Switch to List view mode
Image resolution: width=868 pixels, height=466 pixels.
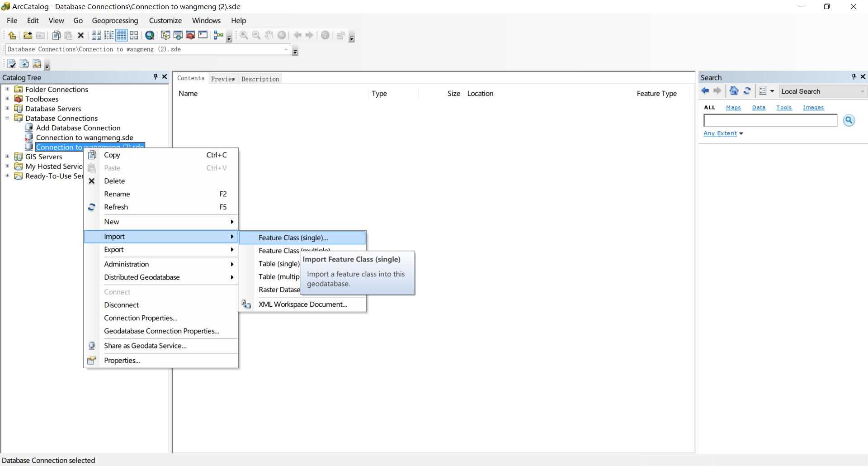pos(109,35)
